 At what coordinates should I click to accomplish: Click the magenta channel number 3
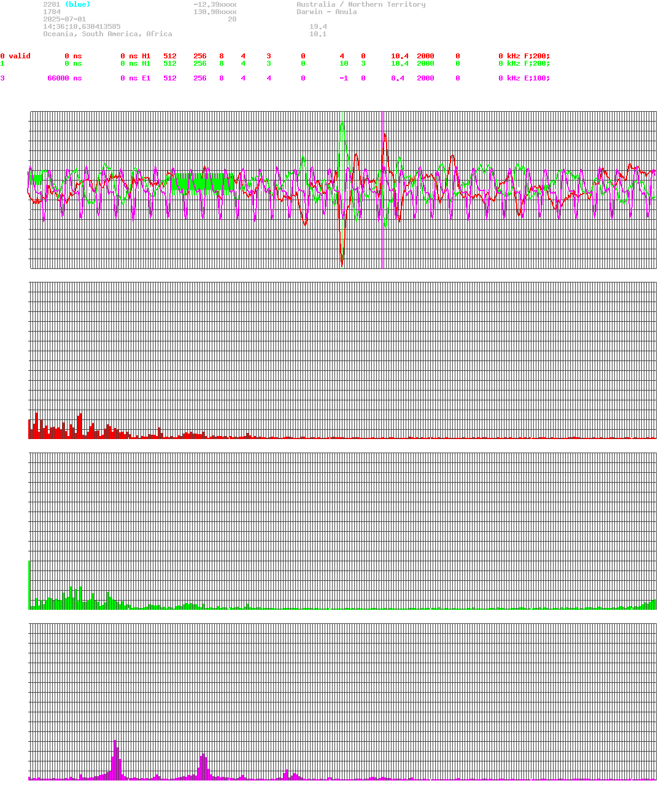coord(2,78)
